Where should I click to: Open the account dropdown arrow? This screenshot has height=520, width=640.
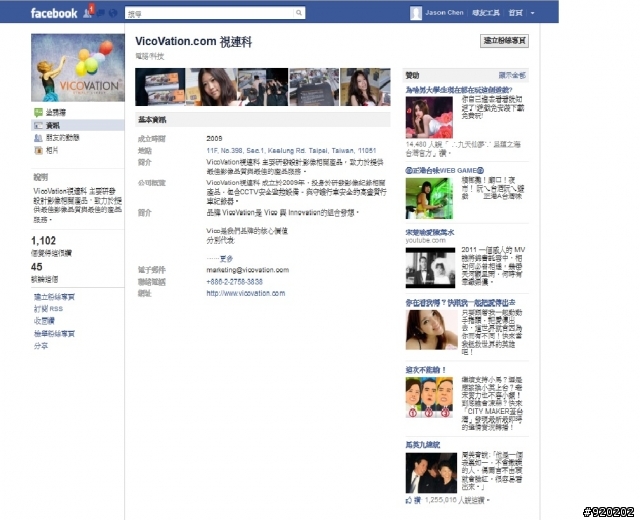point(532,13)
